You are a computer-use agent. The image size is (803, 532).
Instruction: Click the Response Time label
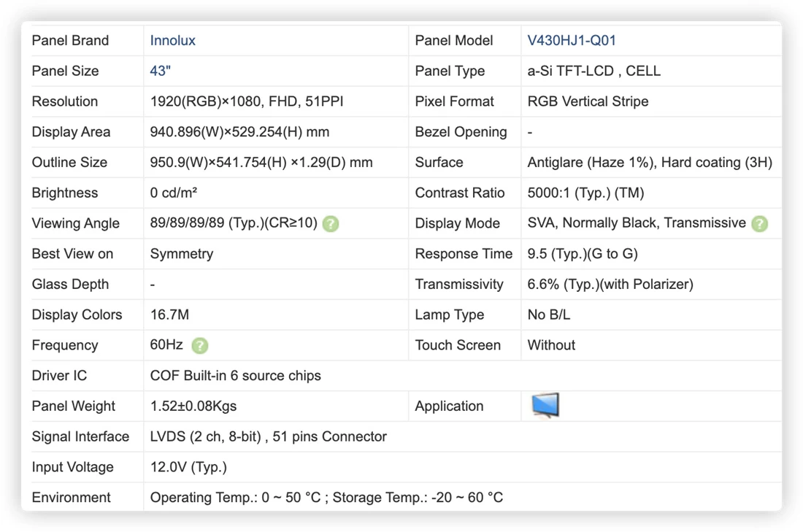[464, 253]
